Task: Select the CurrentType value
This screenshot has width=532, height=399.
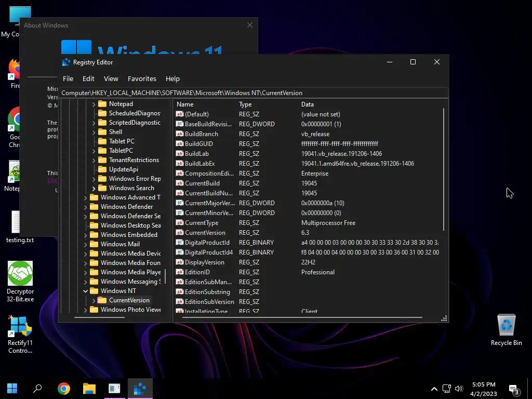Action: click(x=202, y=222)
